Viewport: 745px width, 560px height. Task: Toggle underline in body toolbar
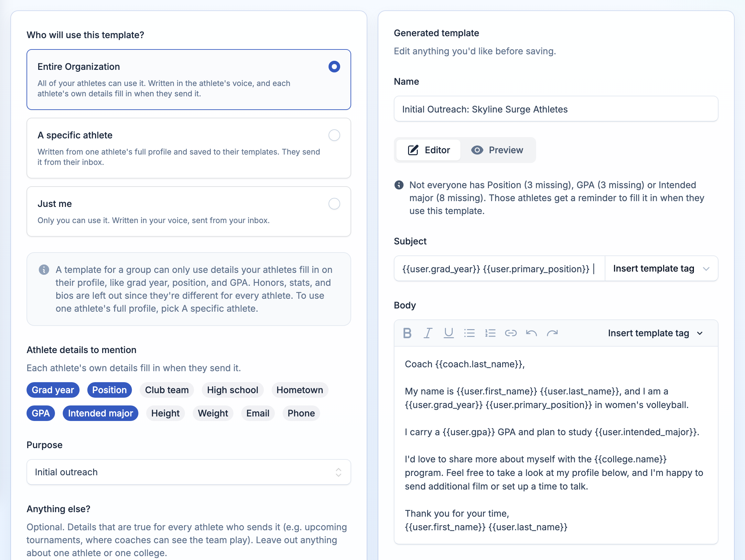[448, 333]
